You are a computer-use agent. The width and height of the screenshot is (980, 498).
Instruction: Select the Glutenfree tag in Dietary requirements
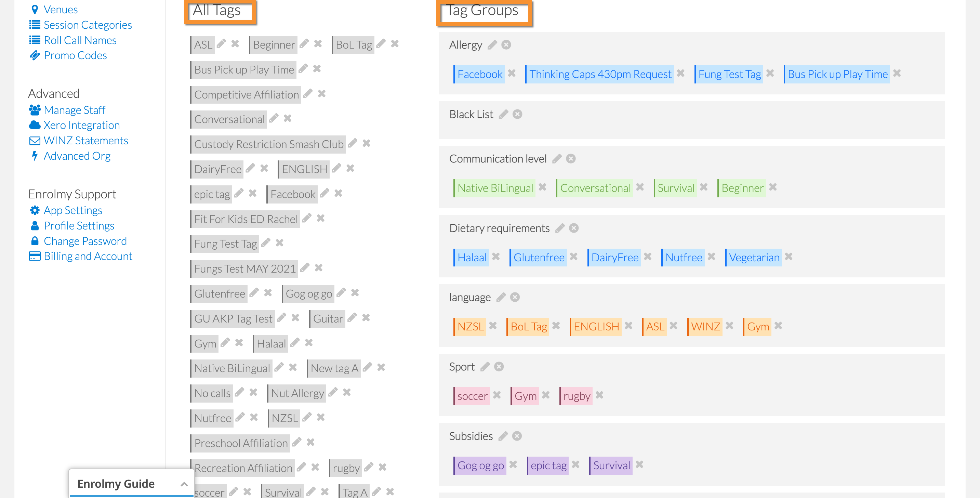click(538, 258)
